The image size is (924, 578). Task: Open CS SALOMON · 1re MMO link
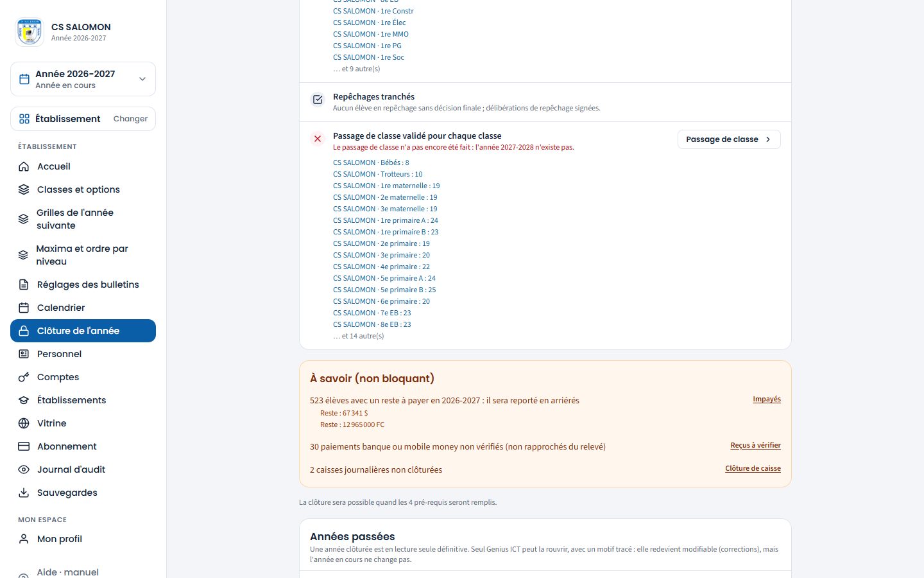point(371,34)
